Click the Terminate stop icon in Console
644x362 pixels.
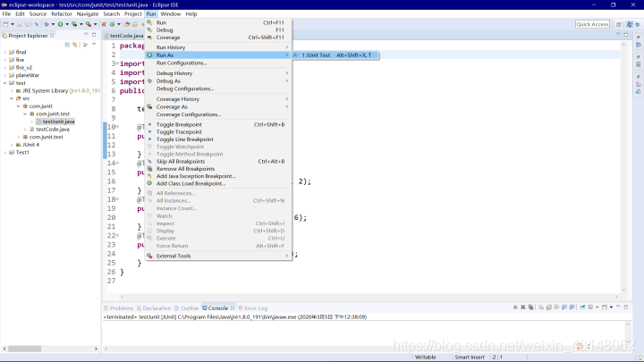pos(515,307)
